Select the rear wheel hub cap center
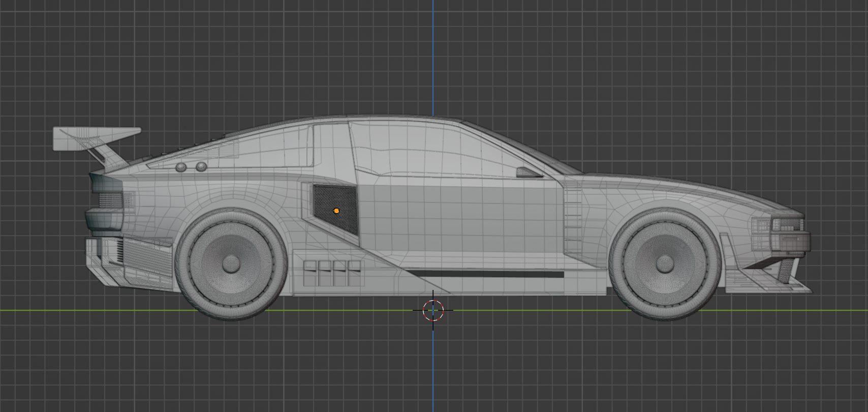The height and width of the screenshot is (412, 868). point(231,263)
